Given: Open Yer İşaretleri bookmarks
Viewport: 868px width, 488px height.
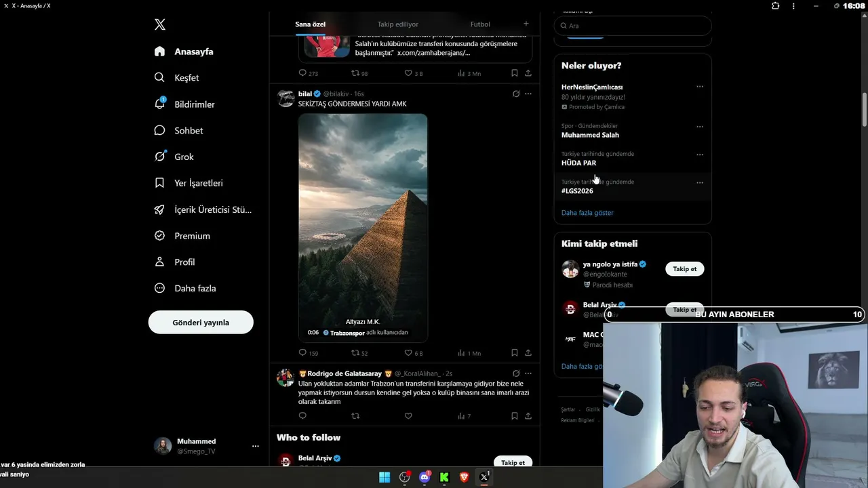Looking at the screenshot, I should tap(189, 183).
